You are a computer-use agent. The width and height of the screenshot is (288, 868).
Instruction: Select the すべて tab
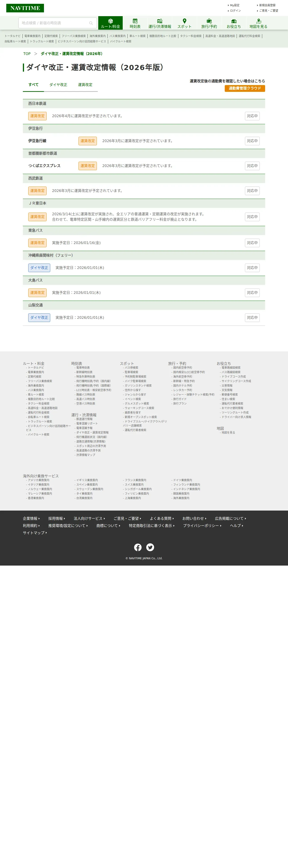point(33,85)
